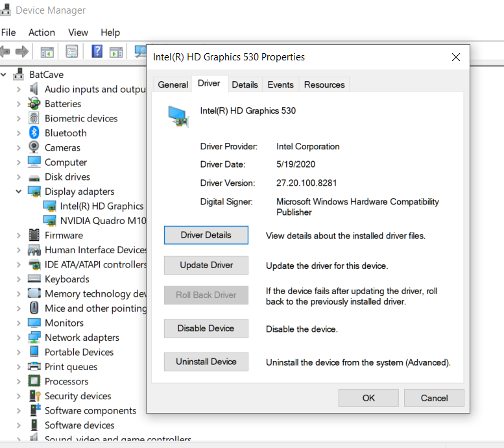Click the blue Help question mark icon
Screen dimensions: 504x448
(97, 51)
